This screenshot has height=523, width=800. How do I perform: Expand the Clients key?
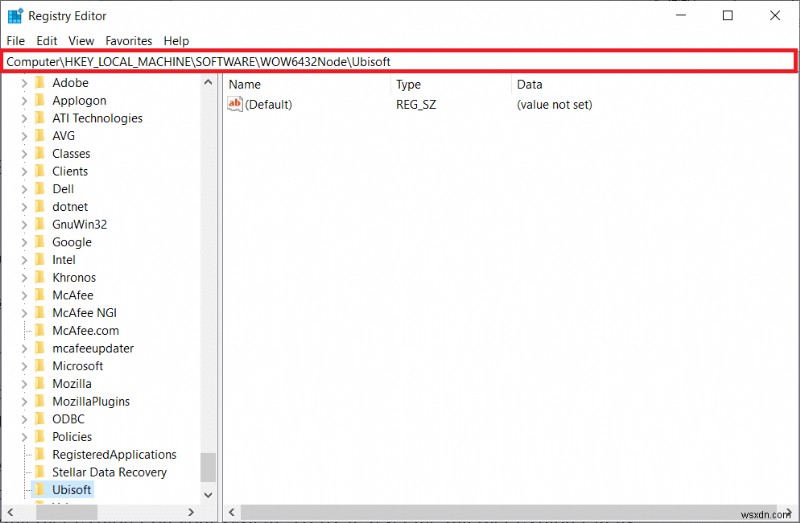(x=24, y=171)
